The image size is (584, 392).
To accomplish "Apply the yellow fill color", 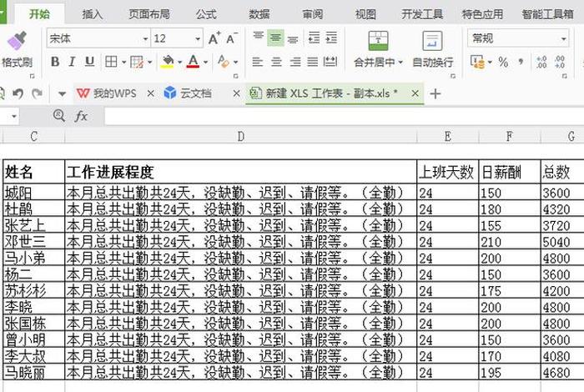I will coord(168,62).
